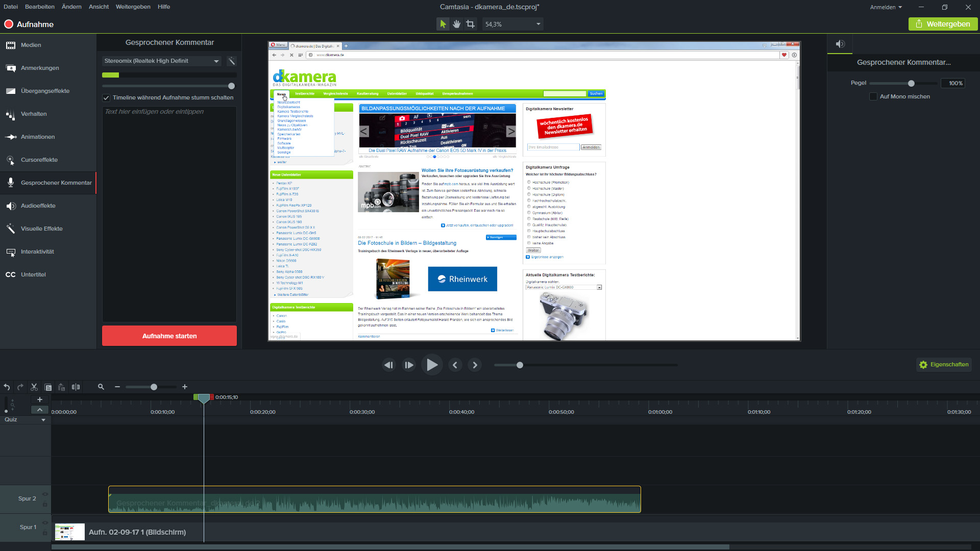Screen dimensions: 980x551
Task: Click the split clip icon
Action: click(x=76, y=387)
